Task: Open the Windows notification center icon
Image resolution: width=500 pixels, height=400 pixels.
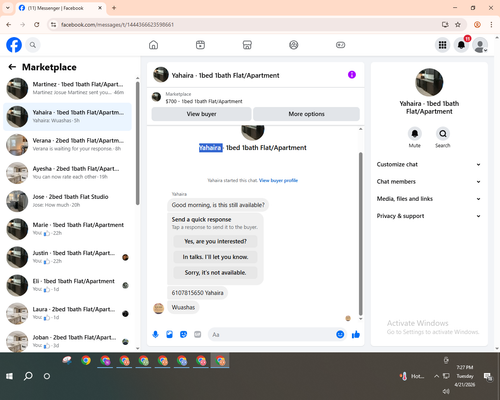Action: 488,376
